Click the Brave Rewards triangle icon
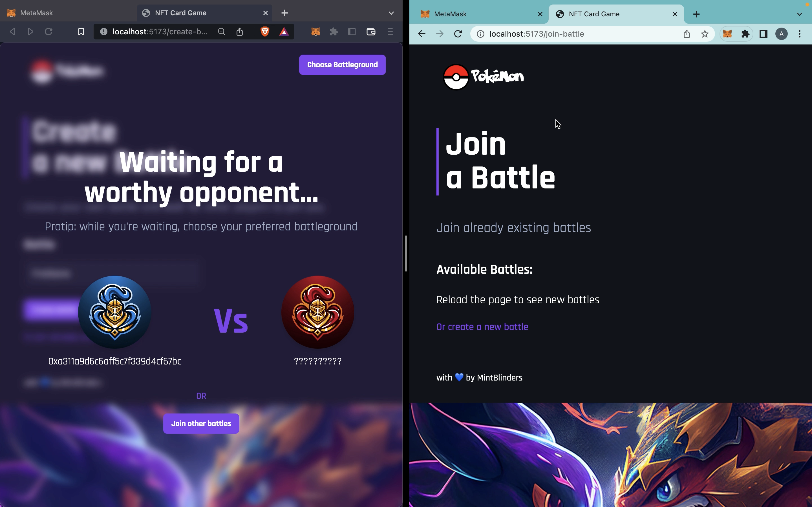 coord(284,32)
